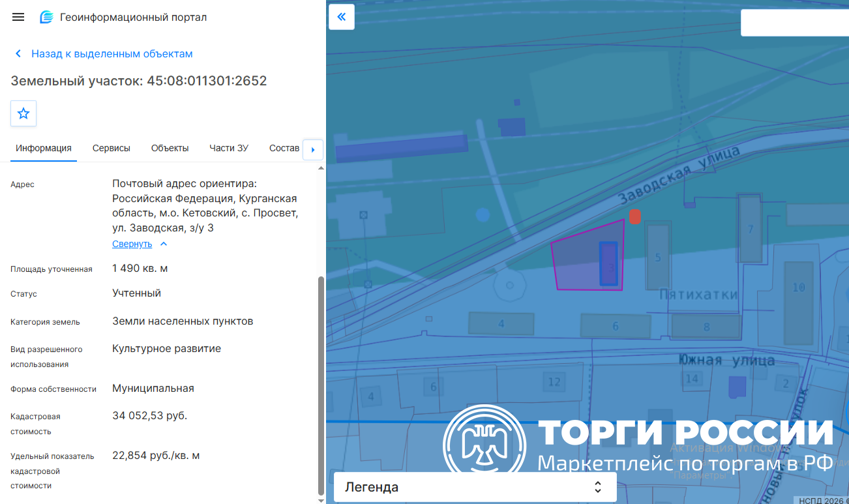Collapse the address with Свернуть link
The width and height of the screenshot is (849, 504).
[132, 244]
